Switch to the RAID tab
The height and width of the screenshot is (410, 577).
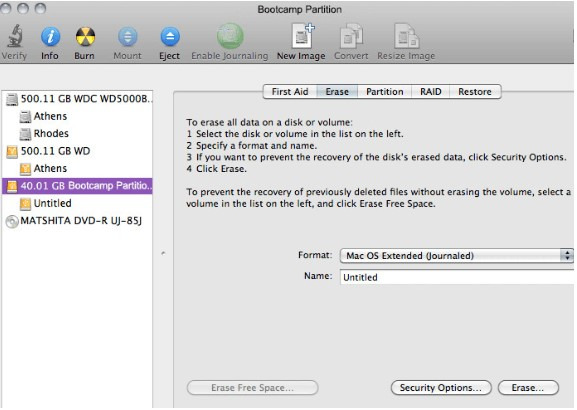[x=431, y=92]
